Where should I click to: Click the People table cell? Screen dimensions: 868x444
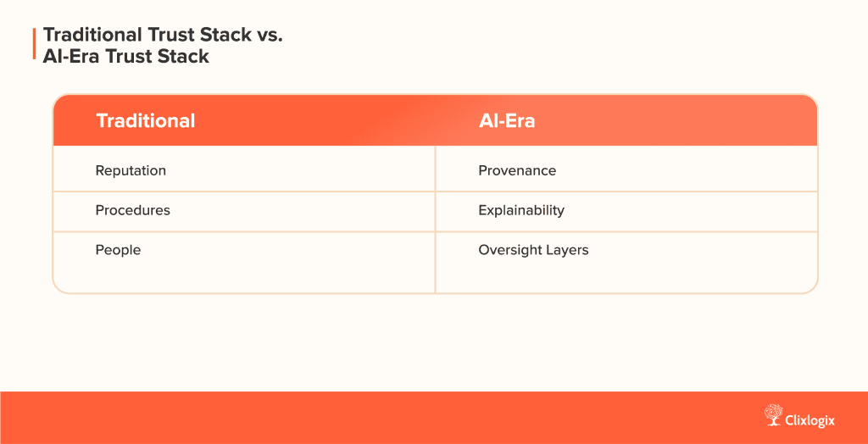tap(118, 250)
